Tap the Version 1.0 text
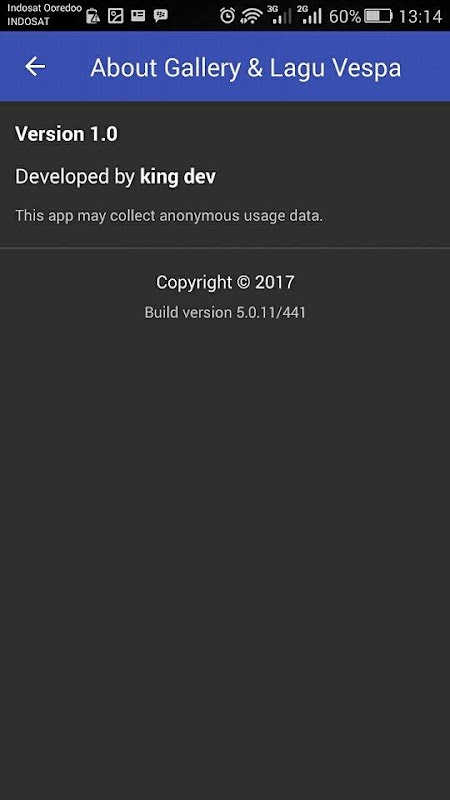This screenshot has width=450, height=800. pos(66,134)
